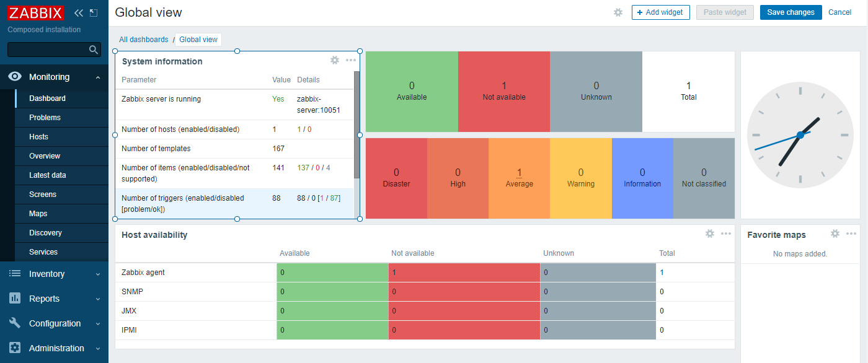Click the sidebar search magnifier icon
This screenshot has width=868, height=363.
94,50
